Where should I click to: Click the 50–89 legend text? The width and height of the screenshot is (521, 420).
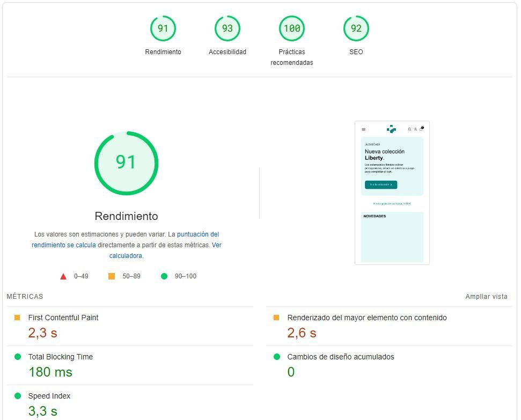pyautogui.click(x=131, y=276)
